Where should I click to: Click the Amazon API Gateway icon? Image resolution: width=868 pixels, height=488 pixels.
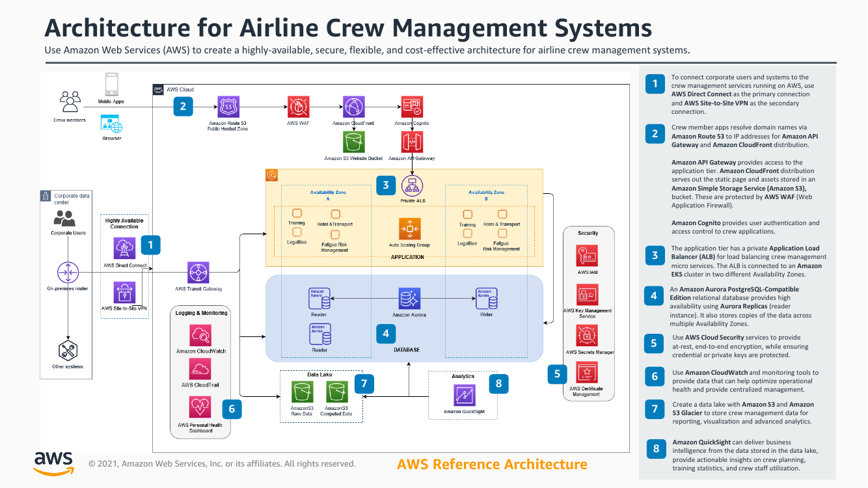(412, 142)
